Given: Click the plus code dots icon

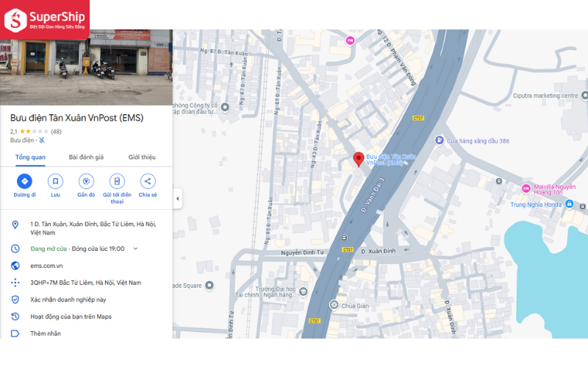Looking at the screenshot, I should point(15,283).
